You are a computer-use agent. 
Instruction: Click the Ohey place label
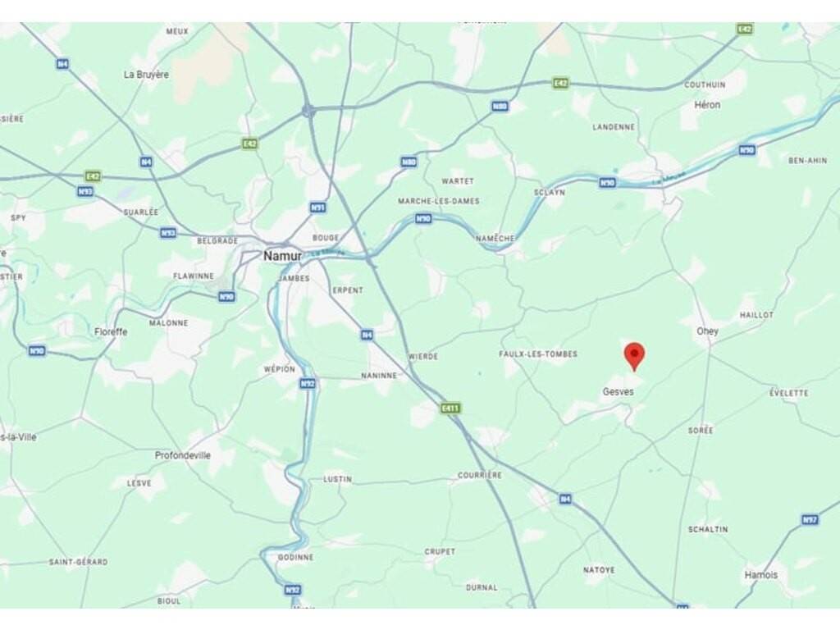click(x=707, y=331)
